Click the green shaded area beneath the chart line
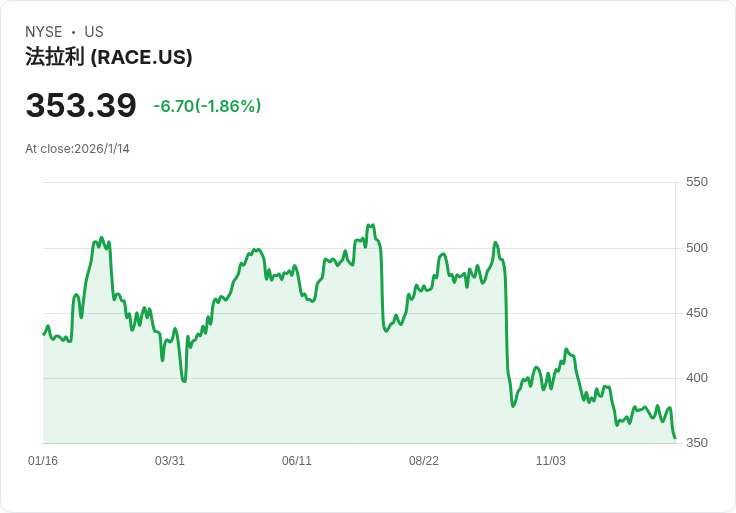This screenshot has height=513, width=736. 300,380
